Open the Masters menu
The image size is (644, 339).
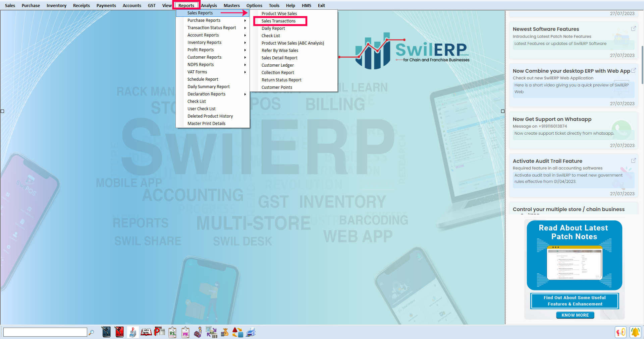[232, 5]
